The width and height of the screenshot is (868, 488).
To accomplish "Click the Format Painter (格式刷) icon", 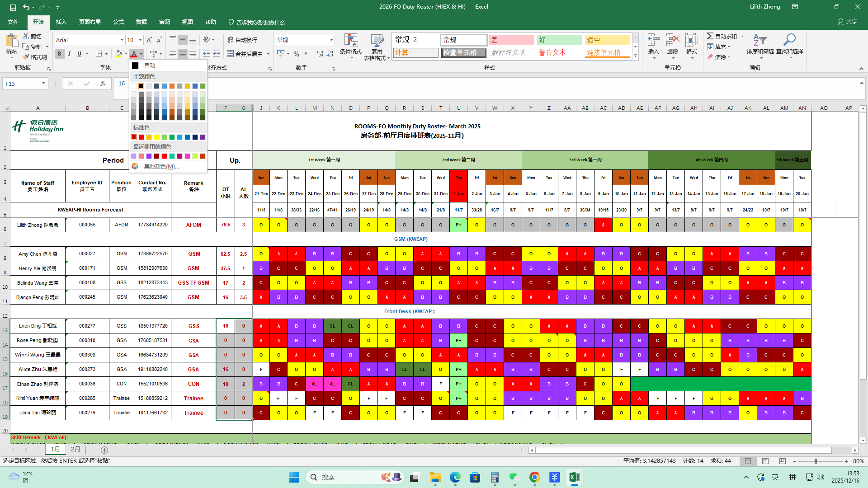I will click(26, 57).
